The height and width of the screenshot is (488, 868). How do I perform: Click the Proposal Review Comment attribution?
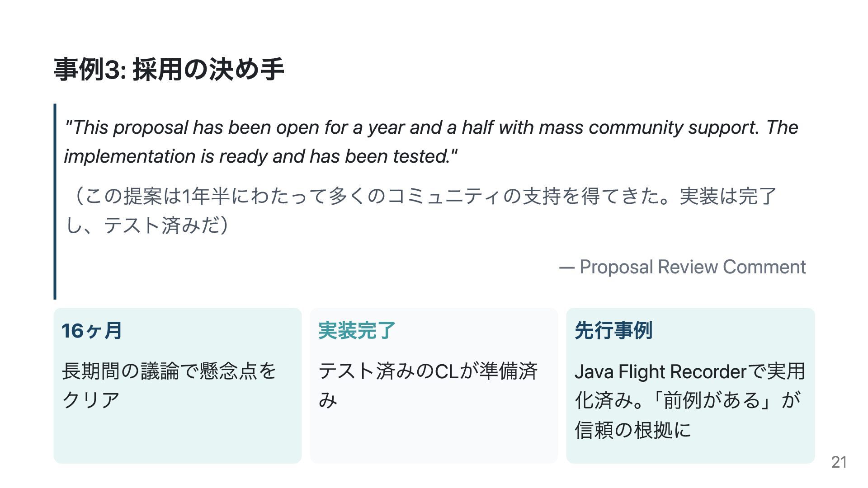coord(682,267)
